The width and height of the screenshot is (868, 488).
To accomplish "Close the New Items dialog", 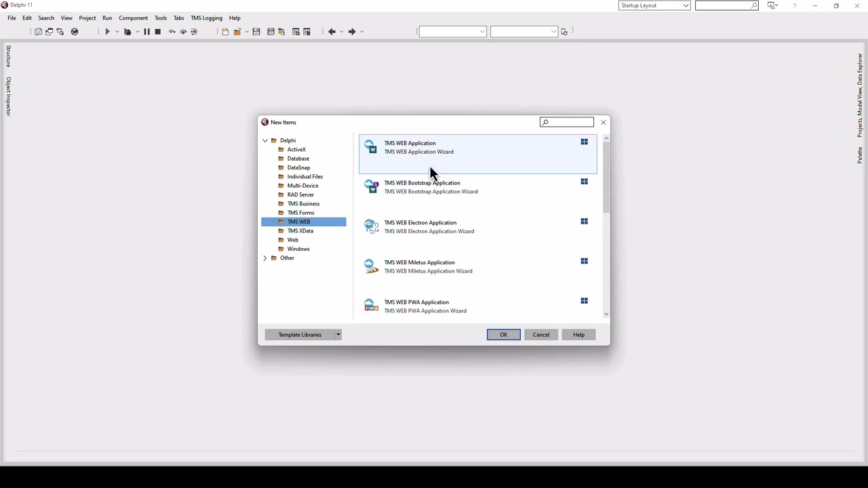I will click(x=604, y=122).
